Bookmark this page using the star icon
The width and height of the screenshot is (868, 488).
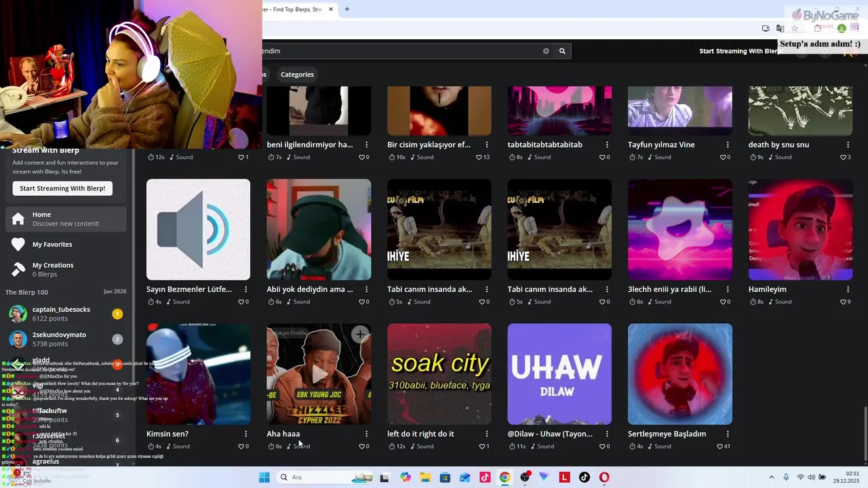click(795, 28)
